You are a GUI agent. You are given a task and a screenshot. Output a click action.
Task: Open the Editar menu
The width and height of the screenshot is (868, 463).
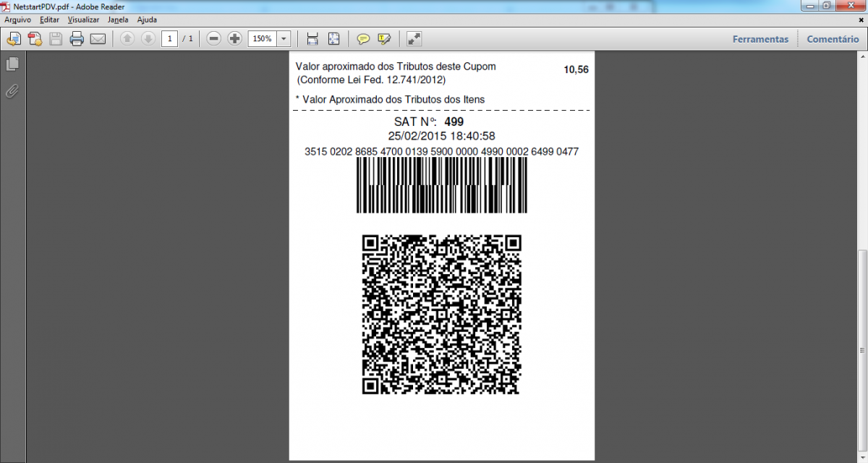(49, 20)
